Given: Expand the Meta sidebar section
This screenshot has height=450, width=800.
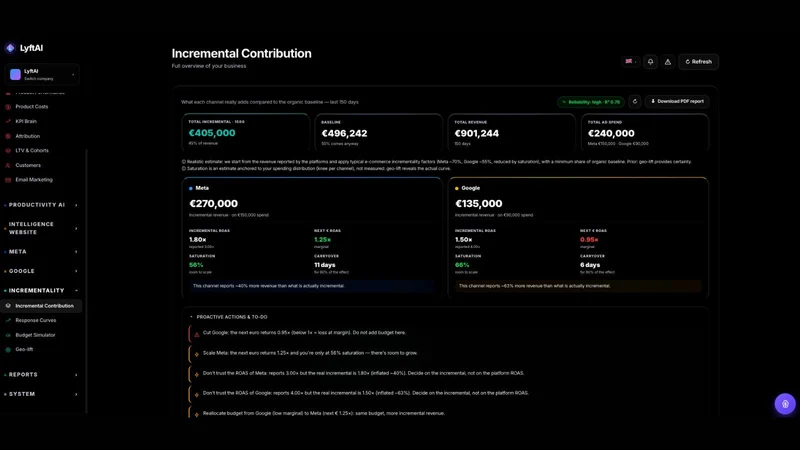Looking at the screenshot, I should pyautogui.click(x=41, y=252).
